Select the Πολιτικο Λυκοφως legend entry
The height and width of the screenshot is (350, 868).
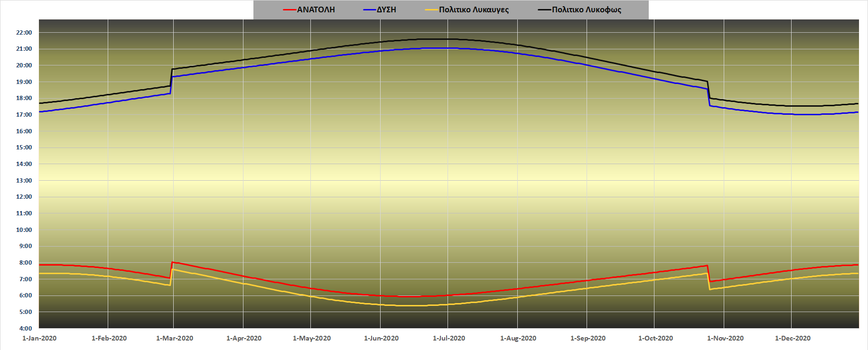(586, 10)
